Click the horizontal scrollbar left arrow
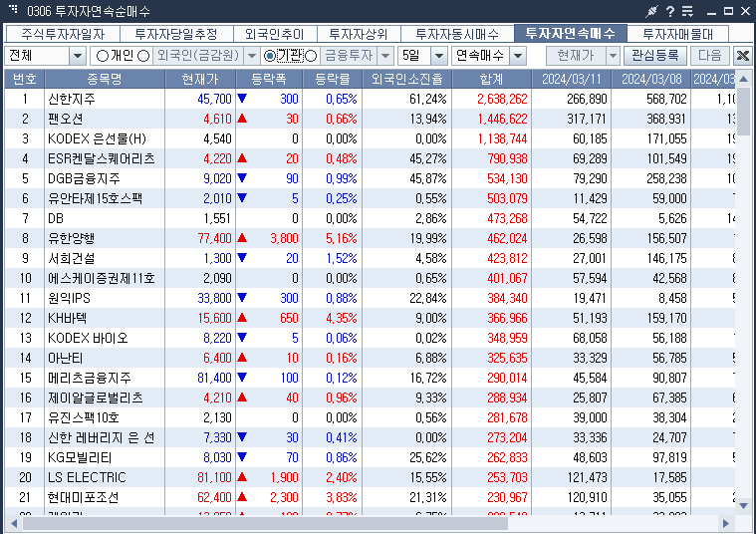Image resolution: width=756 pixels, height=534 pixels. pos(14,523)
